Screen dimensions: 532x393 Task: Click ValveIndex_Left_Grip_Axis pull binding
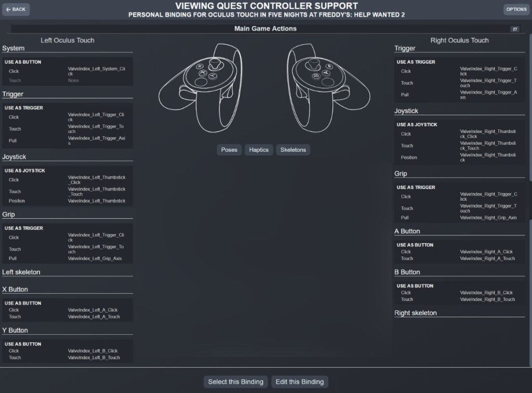[x=95, y=258]
